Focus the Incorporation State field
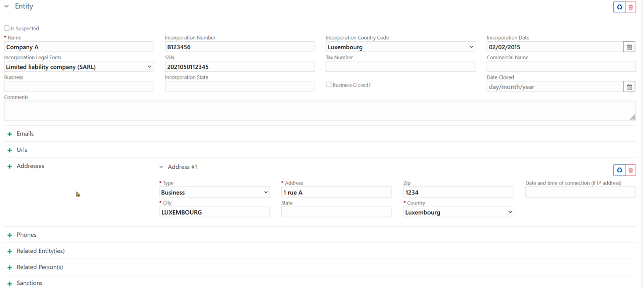This screenshot has width=644, height=289. (239, 86)
